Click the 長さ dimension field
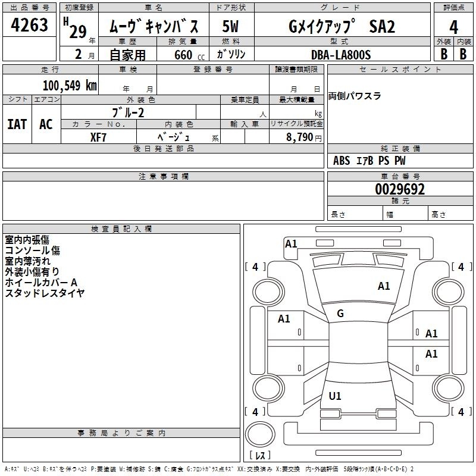The width and height of the screenshot is (476, 476). click(355, 214)
